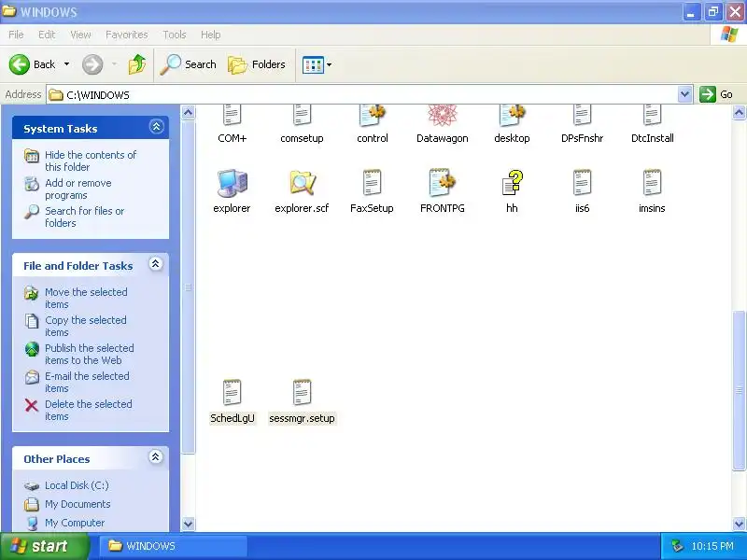
Task: Open the Edit menu
Action: tap(47, 35)
